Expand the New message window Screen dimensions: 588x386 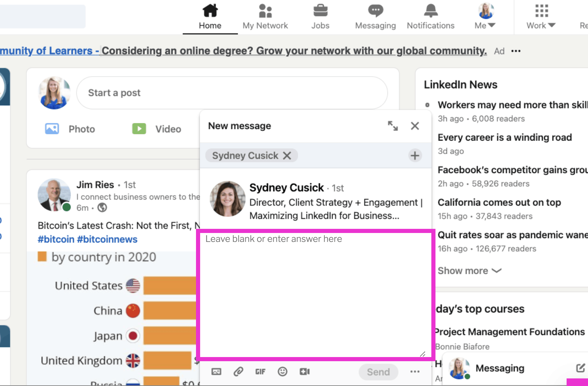(x=393, y=126)
